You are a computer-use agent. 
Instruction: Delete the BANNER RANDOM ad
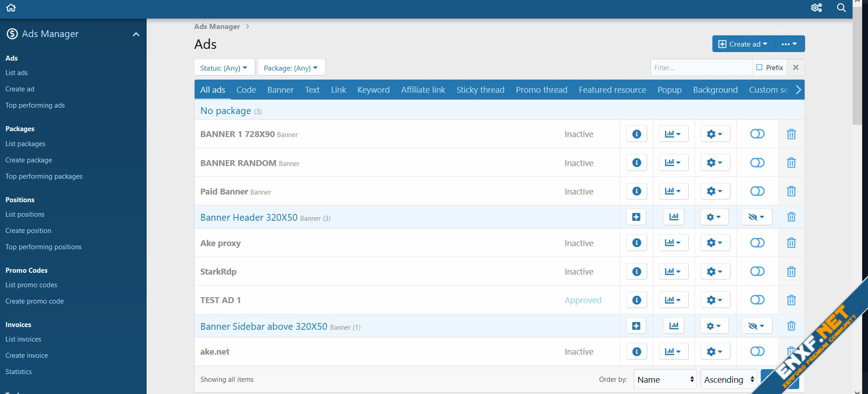[791, 162]
